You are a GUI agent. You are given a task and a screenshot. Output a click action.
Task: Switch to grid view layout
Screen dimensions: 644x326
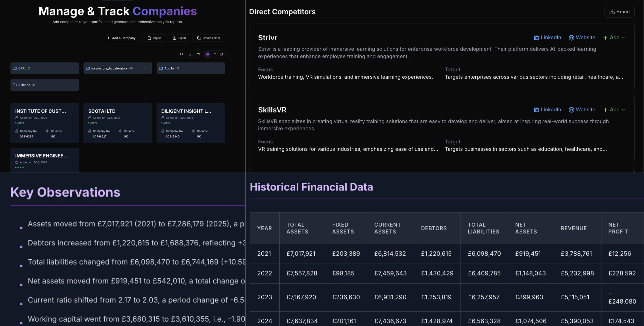[207, 54]
